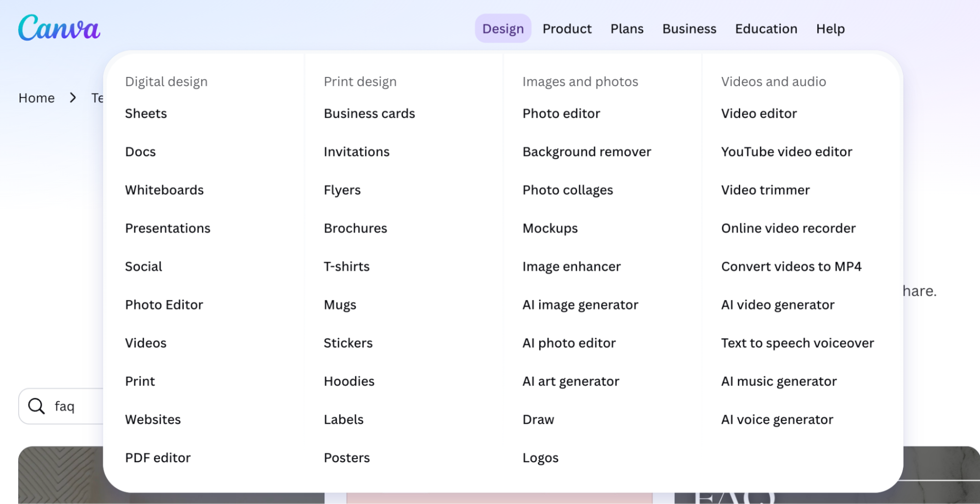Open Labels link

[344, 419]
